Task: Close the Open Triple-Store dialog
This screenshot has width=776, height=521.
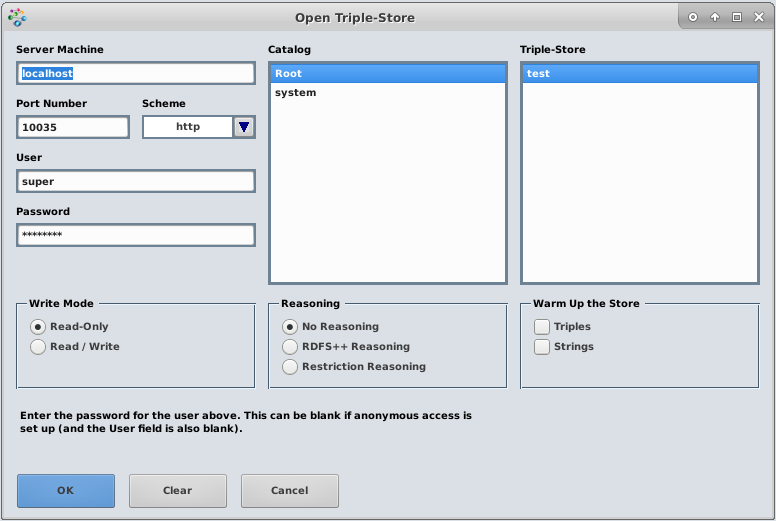Action: (759, 17)
